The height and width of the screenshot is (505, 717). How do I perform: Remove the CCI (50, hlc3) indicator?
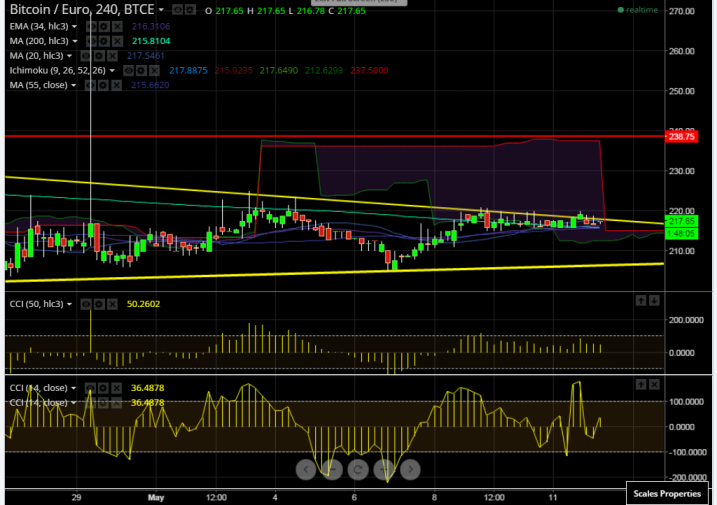click(x=112, y=304)
